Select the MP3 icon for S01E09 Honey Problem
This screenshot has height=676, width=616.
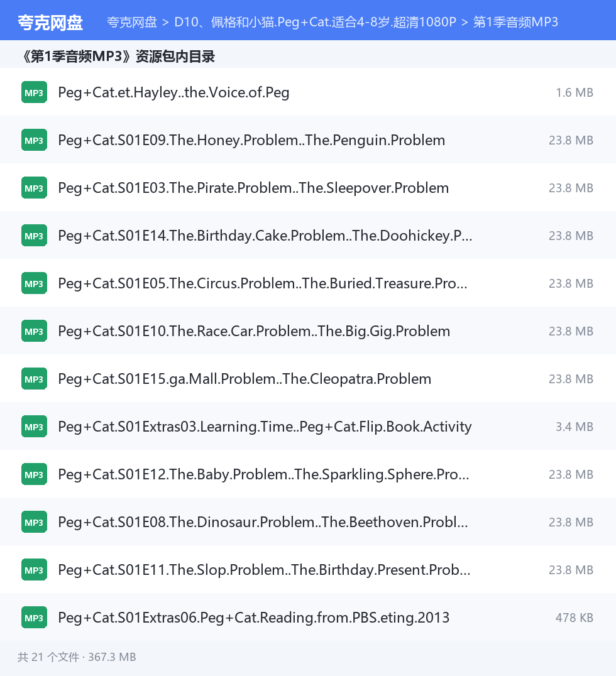tap(34, 140)
